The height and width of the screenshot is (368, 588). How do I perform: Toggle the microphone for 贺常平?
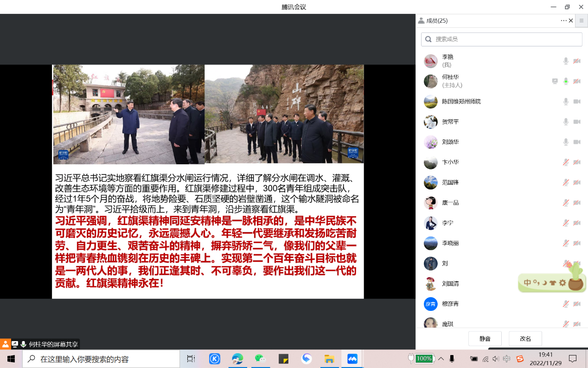tap(566, 122)
